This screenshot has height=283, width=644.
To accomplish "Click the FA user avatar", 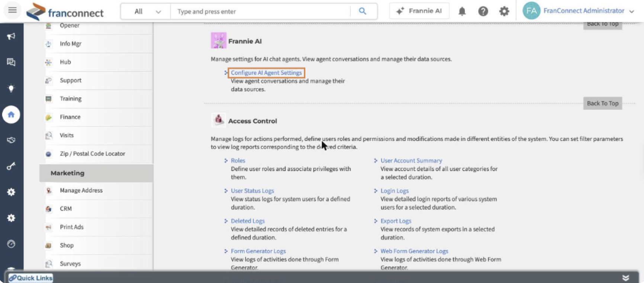I will coord(531,11).
